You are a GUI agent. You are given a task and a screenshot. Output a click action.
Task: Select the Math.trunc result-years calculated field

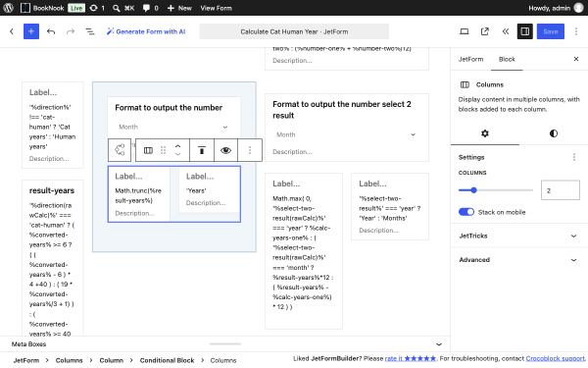point(138,195)
